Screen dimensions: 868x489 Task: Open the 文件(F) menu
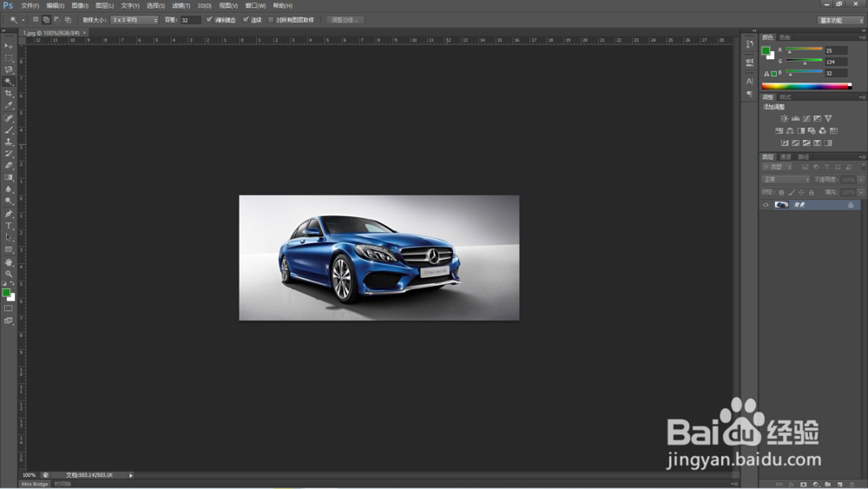click(x=30, y=5)
